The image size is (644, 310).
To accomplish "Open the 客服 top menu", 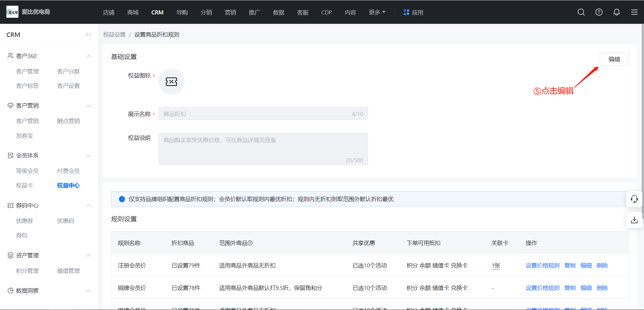I will pyautogui.click(x=303, y=12).
